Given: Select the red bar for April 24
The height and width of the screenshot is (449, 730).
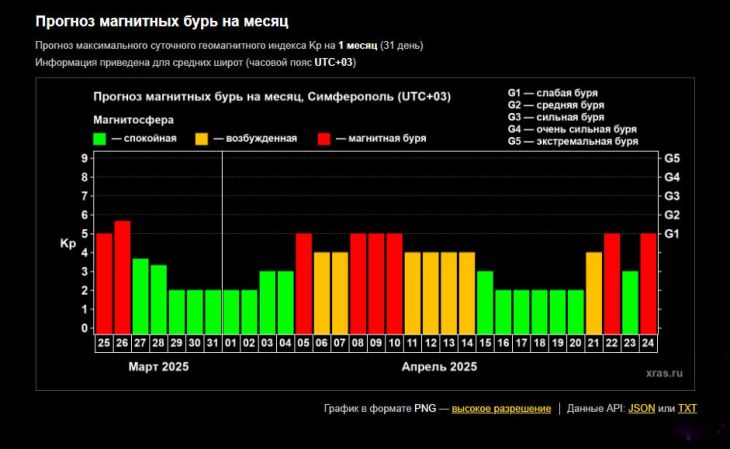Looking at the screenshot, I should point(648,281).
